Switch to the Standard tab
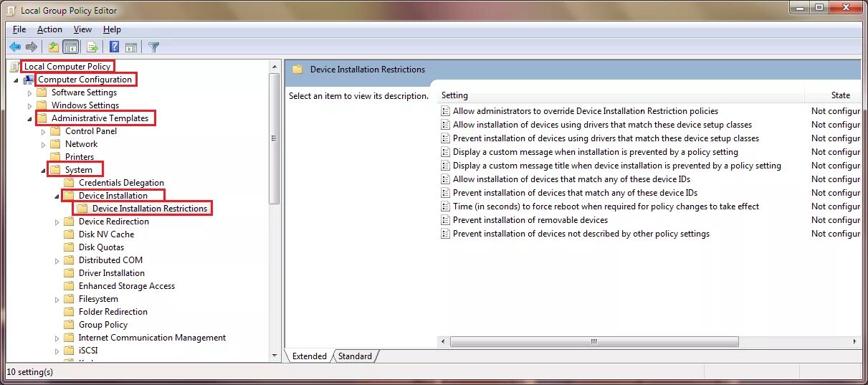Image resolution: width=868 pixels, height=385 pixels. point(355,356)
